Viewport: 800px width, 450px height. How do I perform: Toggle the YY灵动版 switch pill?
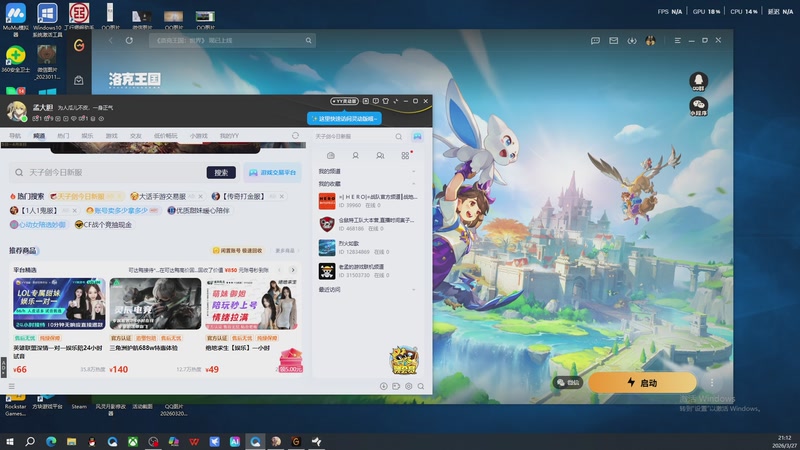344,101
